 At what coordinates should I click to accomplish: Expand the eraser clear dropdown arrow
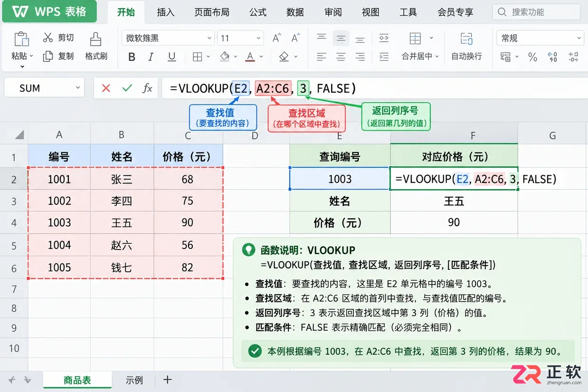click(296, 57)
